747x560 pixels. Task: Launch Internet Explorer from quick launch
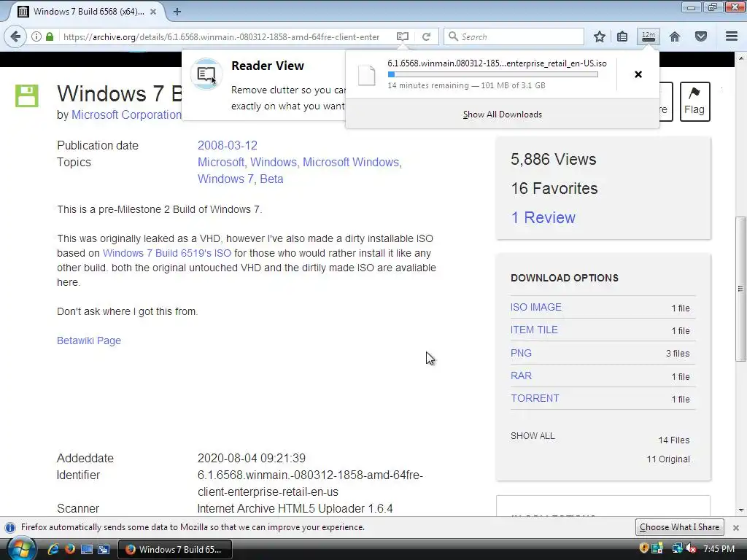tap(53, 549)
